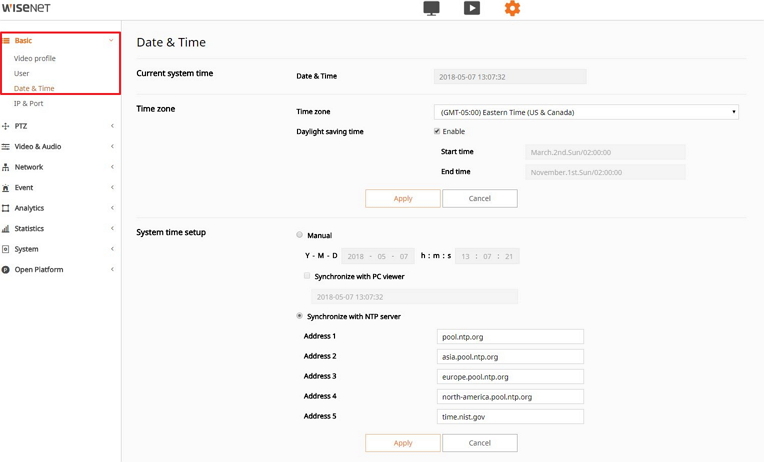Cancel the system time setup
764x462 pixels.
[x=480, y=443]
